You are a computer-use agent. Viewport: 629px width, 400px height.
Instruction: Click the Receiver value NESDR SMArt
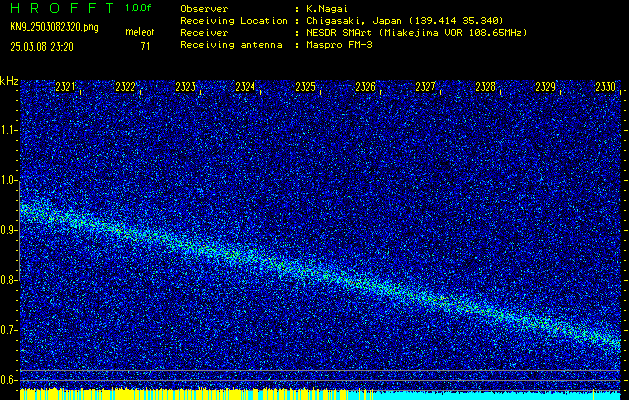coord(341,33)
